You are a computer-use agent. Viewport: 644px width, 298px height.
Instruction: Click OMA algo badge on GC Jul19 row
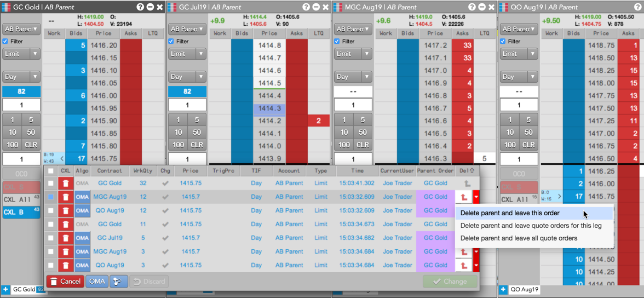coord(82,238)
